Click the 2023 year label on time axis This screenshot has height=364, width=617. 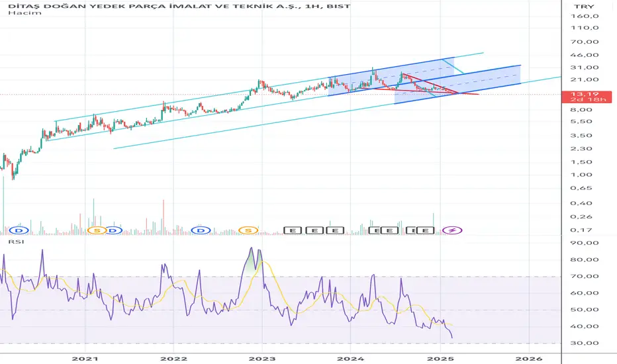262,359
